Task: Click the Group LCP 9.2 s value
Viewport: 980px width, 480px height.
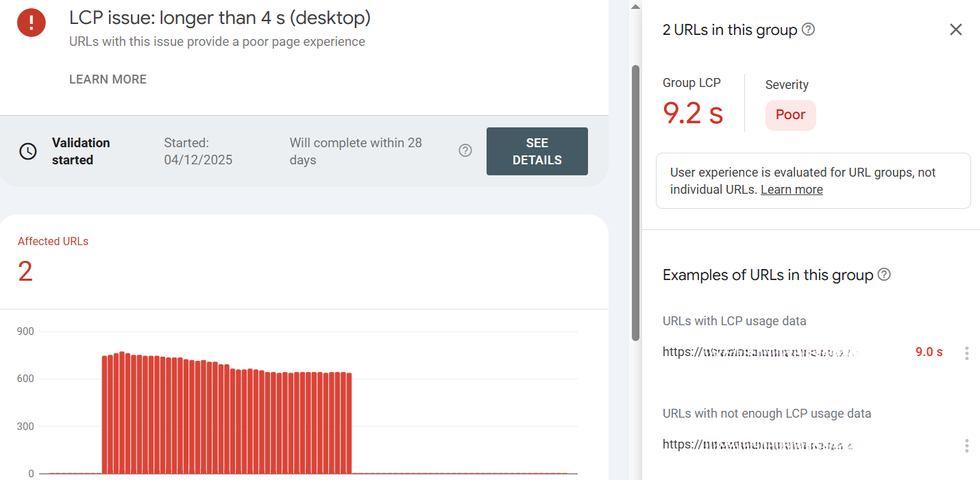Action: [x=693, y=113]
